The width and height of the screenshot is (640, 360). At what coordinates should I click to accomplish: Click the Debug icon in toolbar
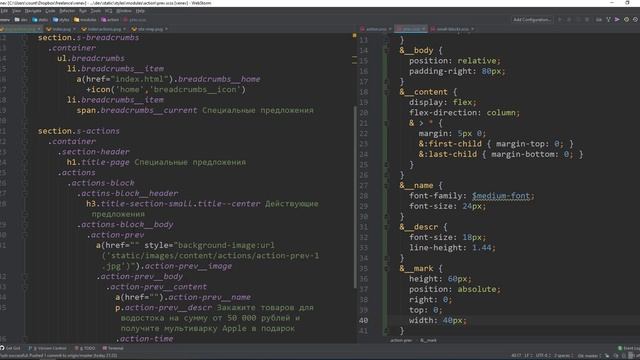coord(569,20)
